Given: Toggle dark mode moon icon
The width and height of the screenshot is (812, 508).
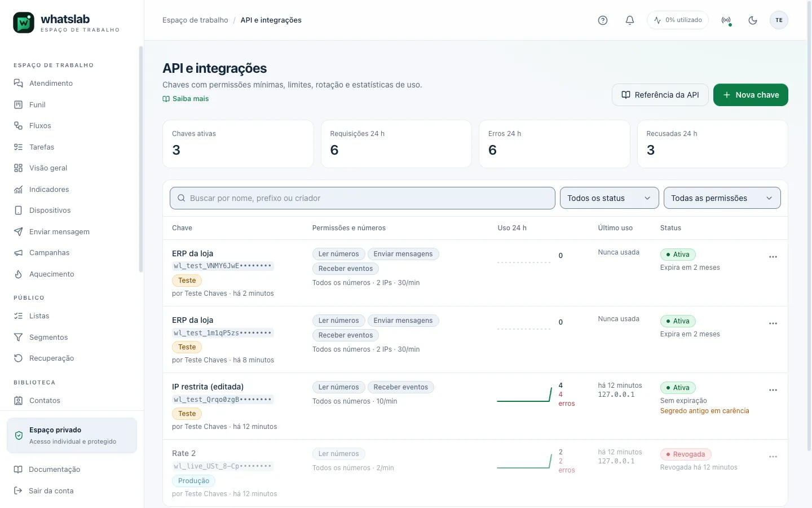Looking at the screenshot, I should coord(753,20).
